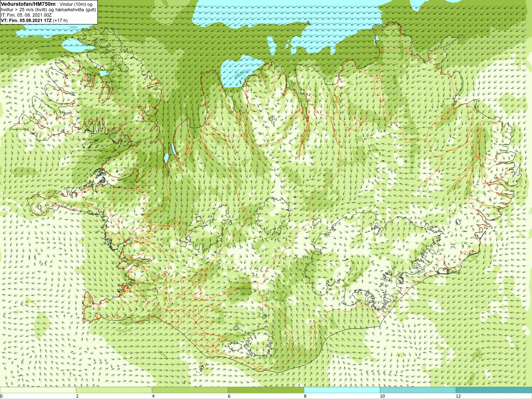
Task: Click the dark green 6–8 legend band
Action: [266, 390]
